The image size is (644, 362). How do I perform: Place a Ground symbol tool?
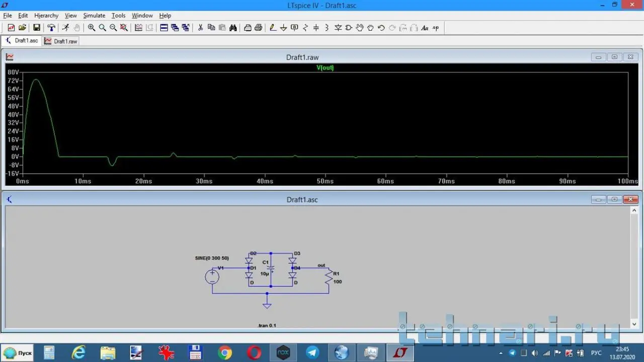[283, 28]
